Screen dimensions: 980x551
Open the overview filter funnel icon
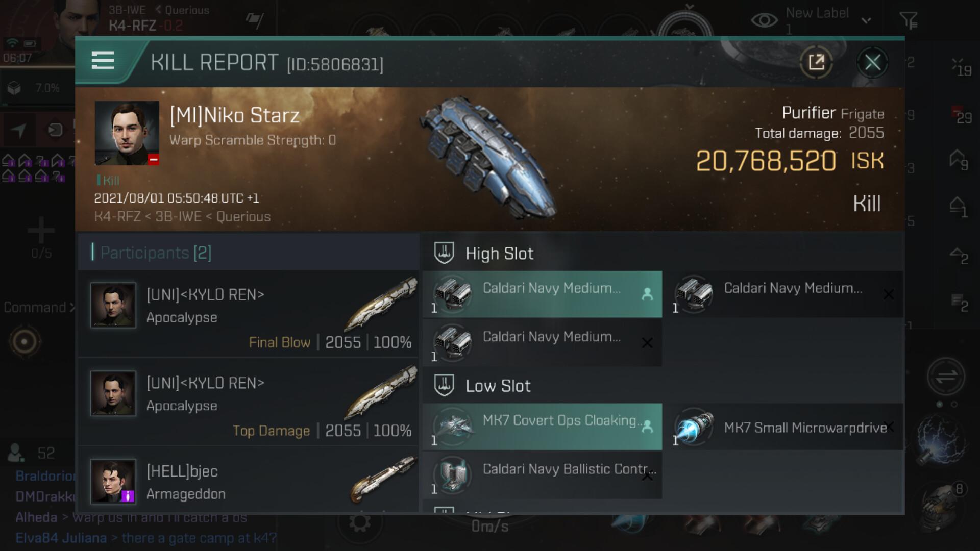pyautogui.click(x=909, y=21)
